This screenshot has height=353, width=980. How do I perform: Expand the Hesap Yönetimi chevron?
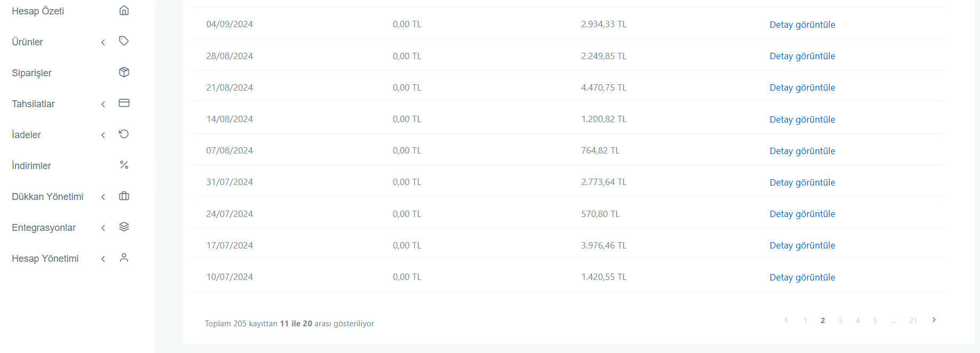coord(103,259)
